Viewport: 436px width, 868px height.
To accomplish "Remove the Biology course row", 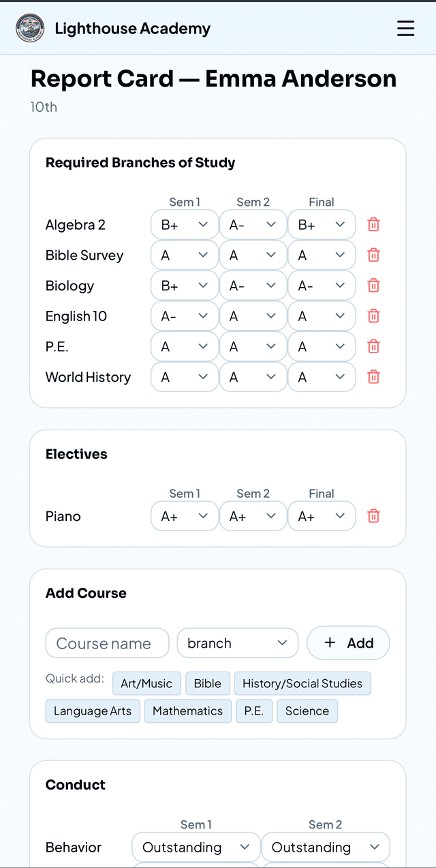I will tap(373, 286).
